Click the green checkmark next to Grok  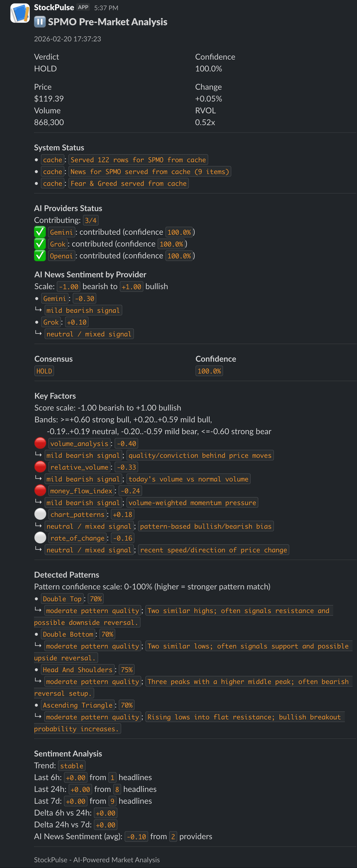pyautogui.click(x=40, y=244)
